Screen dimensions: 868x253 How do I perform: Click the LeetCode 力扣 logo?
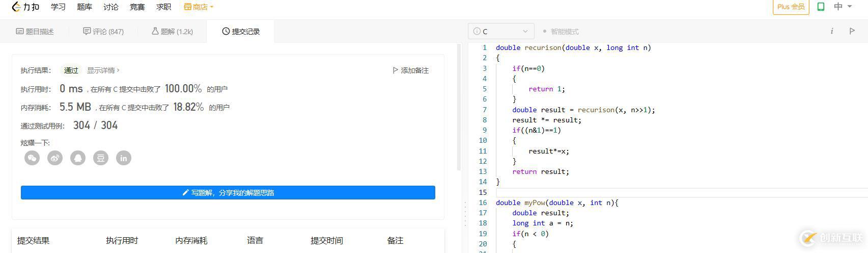click(25, 7)
